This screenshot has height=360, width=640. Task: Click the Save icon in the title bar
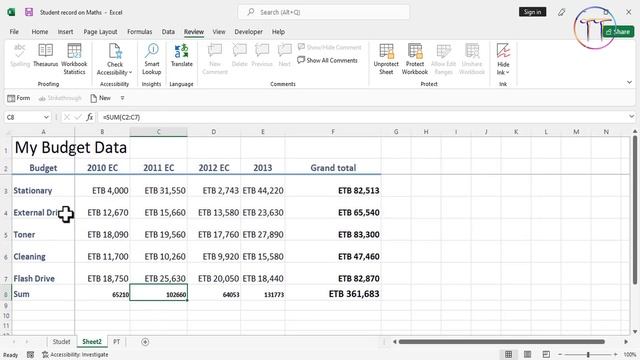(x=29, y=12)
